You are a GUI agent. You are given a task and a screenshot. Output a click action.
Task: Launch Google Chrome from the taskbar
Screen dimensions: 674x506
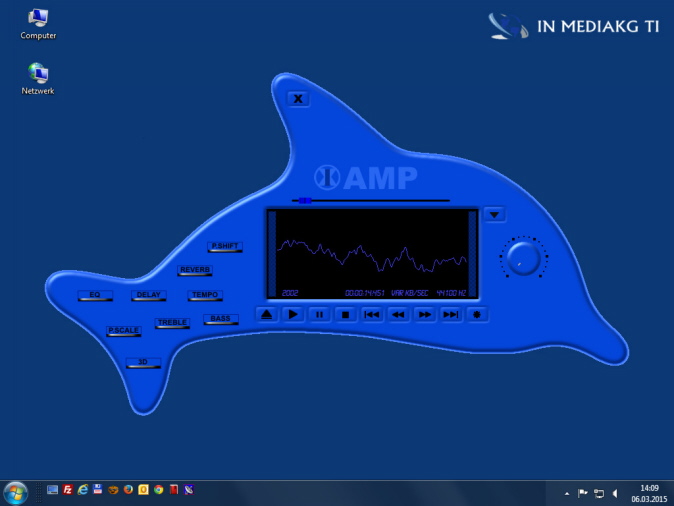159,490
